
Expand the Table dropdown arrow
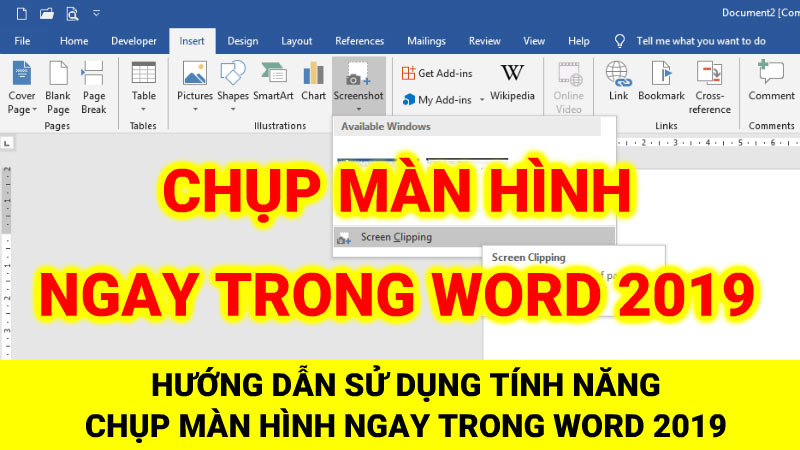[143, 109]
